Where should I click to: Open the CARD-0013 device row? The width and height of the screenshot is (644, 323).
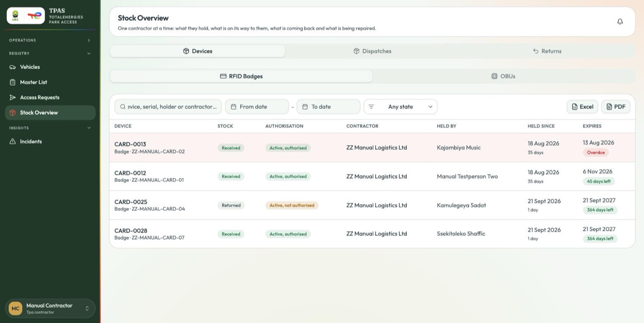[x=372, y=147]
